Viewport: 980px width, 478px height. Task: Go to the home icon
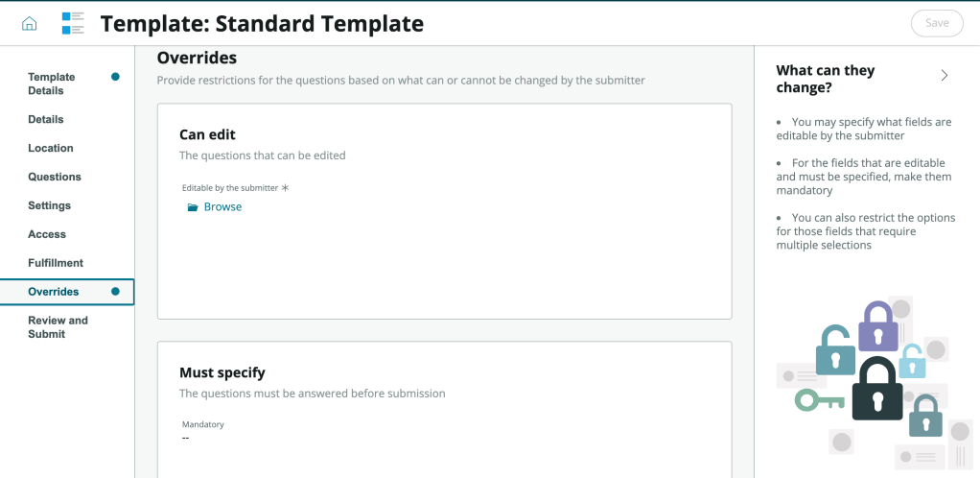[x=30, y=23]
